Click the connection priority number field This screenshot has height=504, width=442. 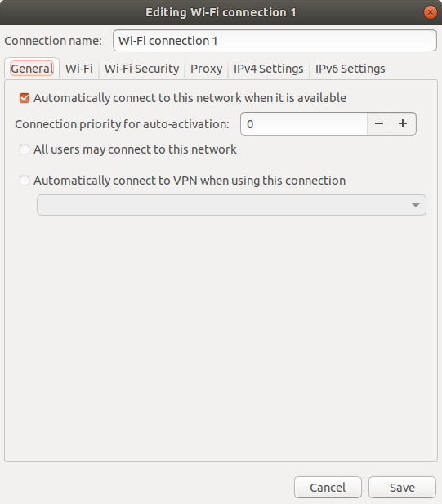pyautogui.click(x=304, y=123)
